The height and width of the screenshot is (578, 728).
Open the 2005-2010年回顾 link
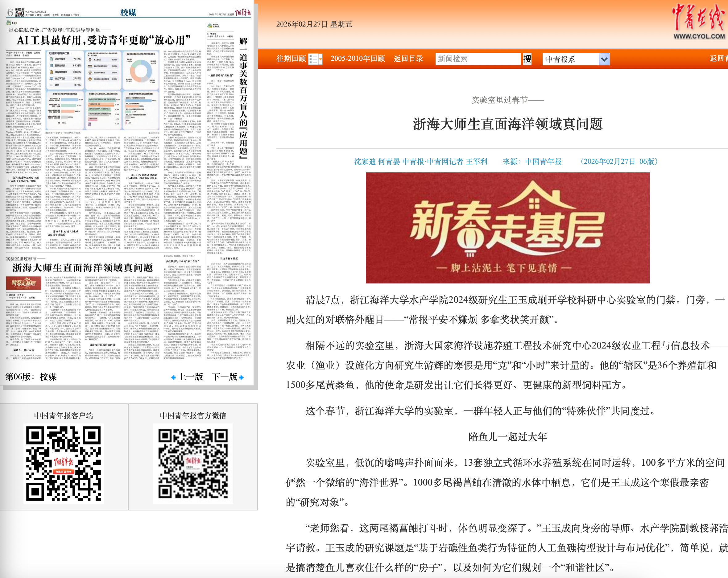(x=358, y=58)
